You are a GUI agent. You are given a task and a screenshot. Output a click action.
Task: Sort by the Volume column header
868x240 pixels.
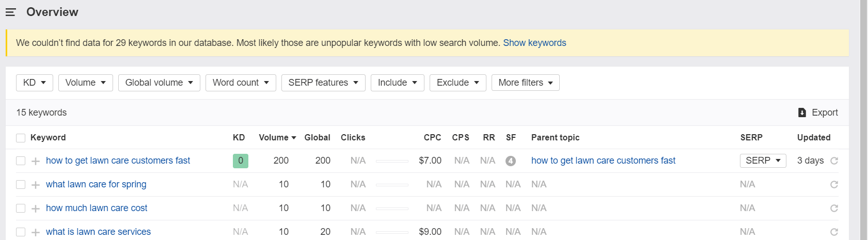point(277,137)
